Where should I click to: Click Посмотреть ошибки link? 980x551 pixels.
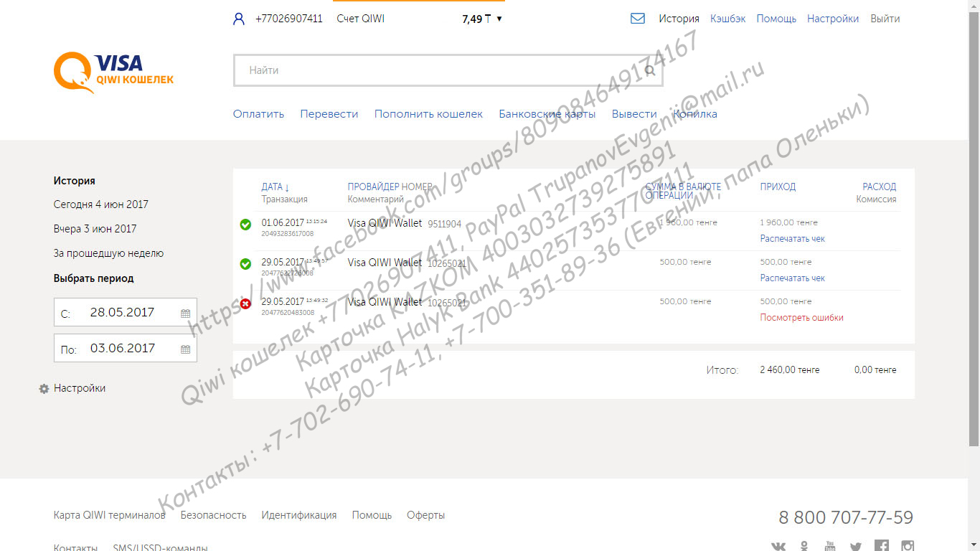[802, 317]
